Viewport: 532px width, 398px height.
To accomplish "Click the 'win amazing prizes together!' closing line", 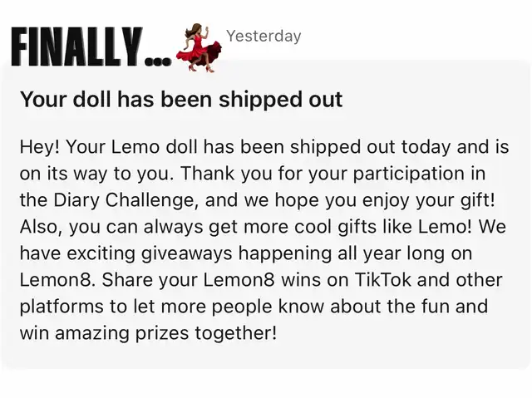I will click(148, 333).
